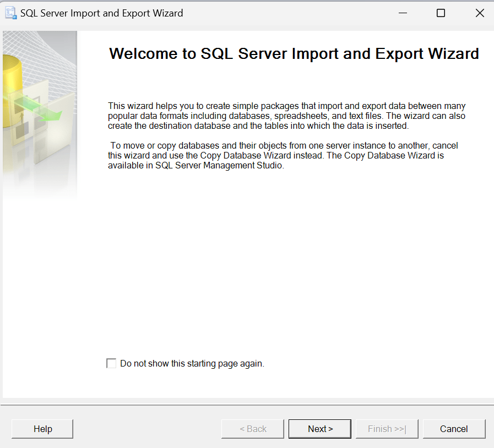The image size is (494, 448).
Task: Click the paragraph starting 'To move or copy databases'
Action: [x=283, y=156]
